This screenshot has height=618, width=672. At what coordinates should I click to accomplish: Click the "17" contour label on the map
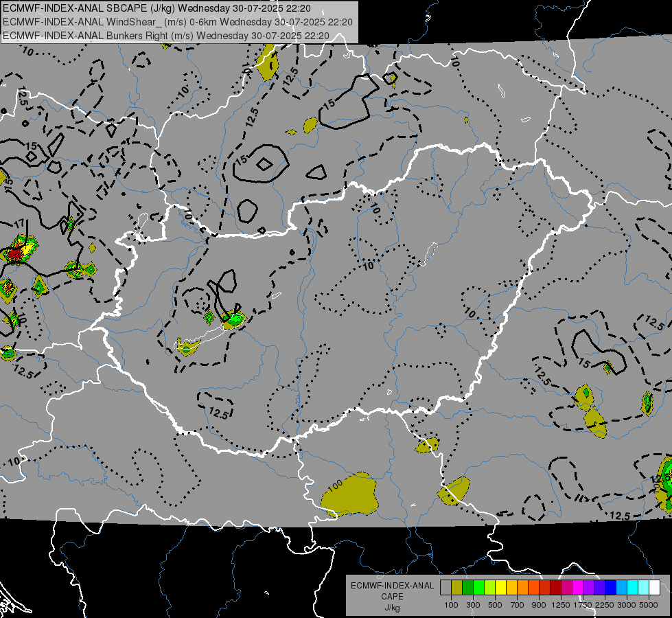click(19, 223)
